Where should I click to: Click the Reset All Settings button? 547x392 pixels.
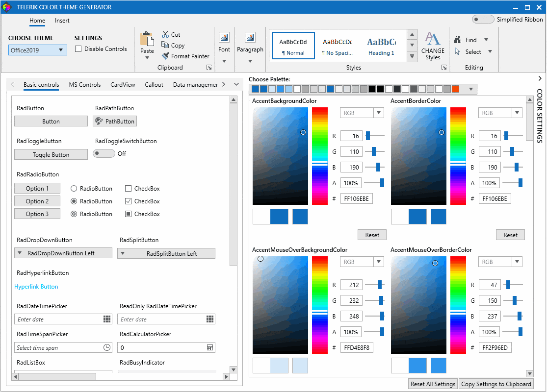pyautogui.click(x=432, y=384)
